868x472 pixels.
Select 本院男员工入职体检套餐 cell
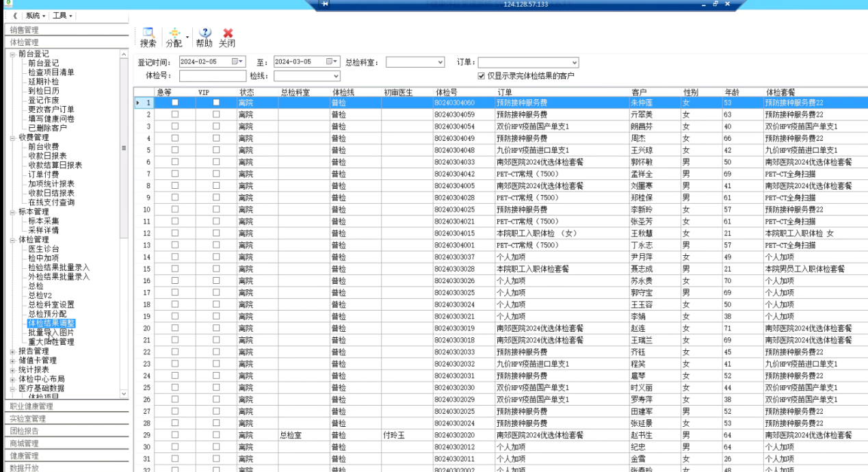(x=815, y=269)
